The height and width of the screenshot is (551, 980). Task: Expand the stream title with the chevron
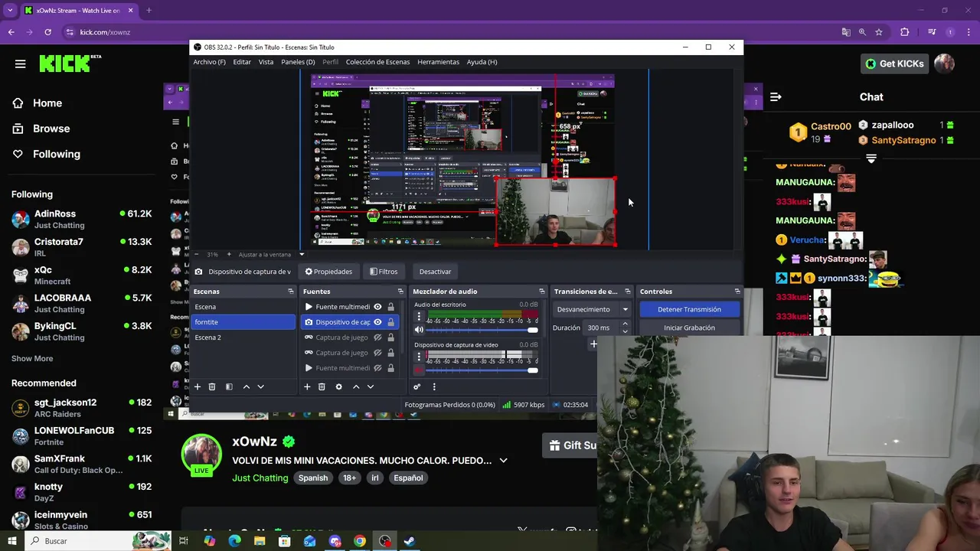point(503,461)
